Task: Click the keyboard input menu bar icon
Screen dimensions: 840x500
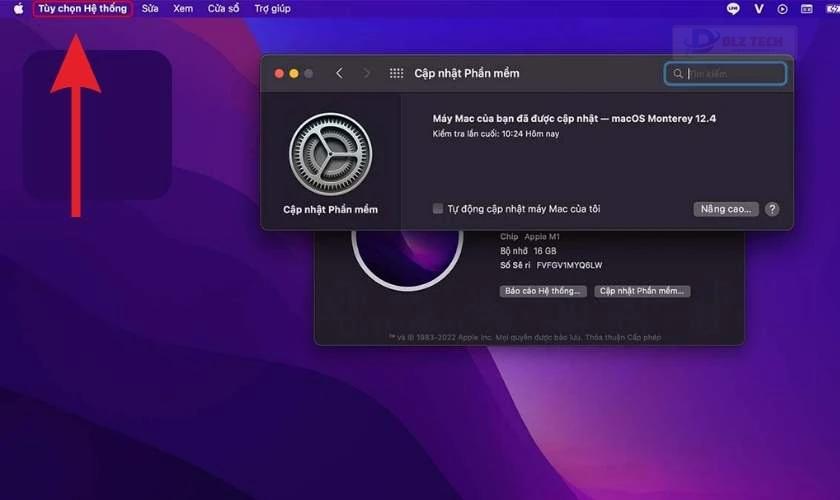Action: (x=806, y=9)
